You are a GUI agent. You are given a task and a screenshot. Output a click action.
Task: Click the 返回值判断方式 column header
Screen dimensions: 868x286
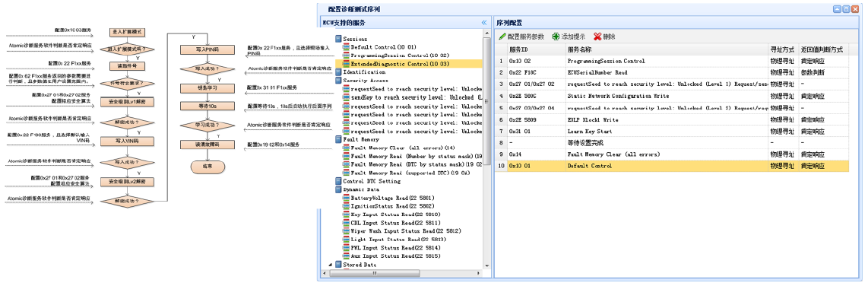[x=823, y=49]
